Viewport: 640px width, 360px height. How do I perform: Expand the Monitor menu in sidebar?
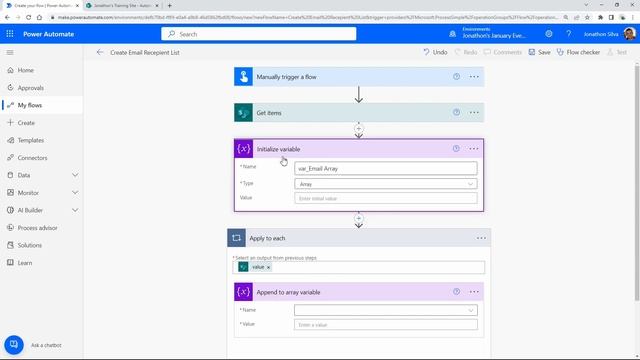click(x=75, y=193)
